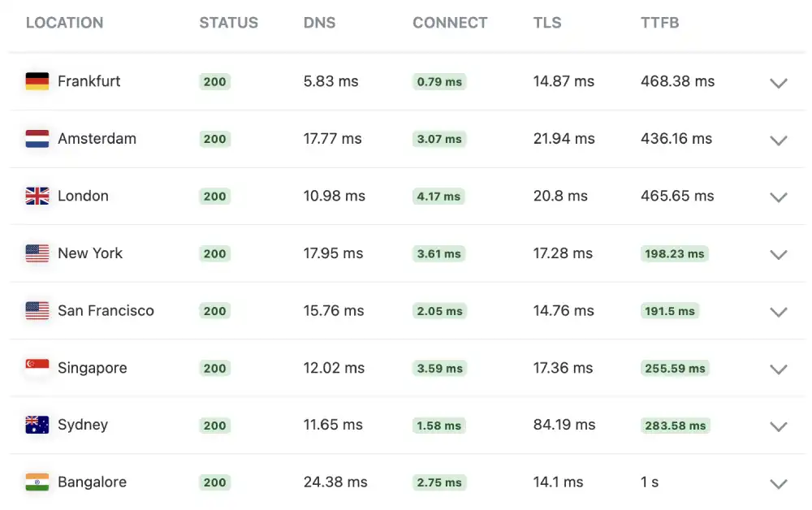Select the Amsterdam location label
Viewport: 812px width, 510px height.
pos(97,139)
